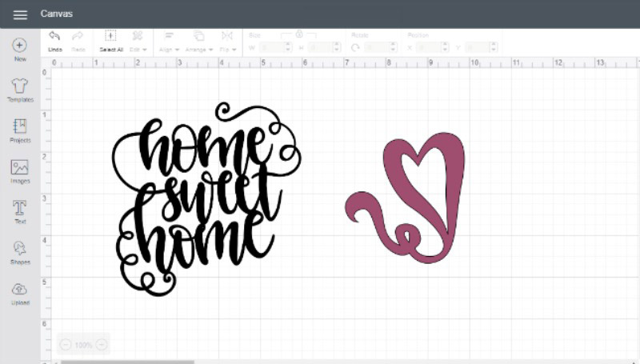This screenshot has height=364, width=640.
Task: Click the Rotate icon
Action: pos(355,48)
